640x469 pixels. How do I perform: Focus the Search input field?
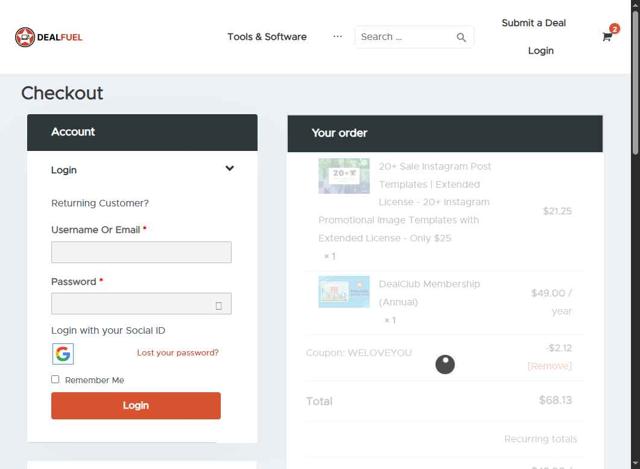click(406, 37)
